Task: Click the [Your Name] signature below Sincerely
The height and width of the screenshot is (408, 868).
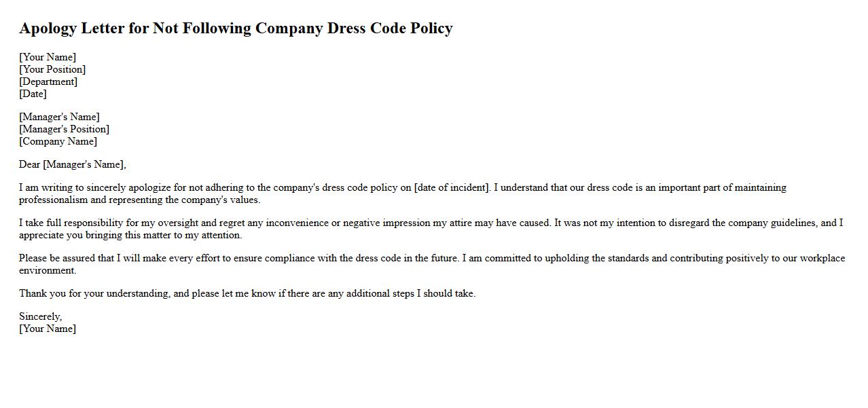Action: (48, 329)
